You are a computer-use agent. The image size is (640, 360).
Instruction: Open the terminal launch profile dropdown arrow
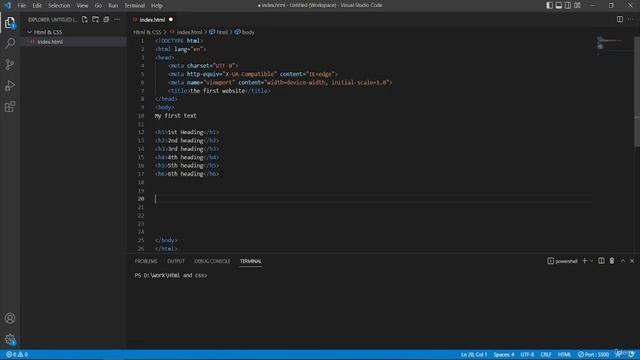click(591, 261)
